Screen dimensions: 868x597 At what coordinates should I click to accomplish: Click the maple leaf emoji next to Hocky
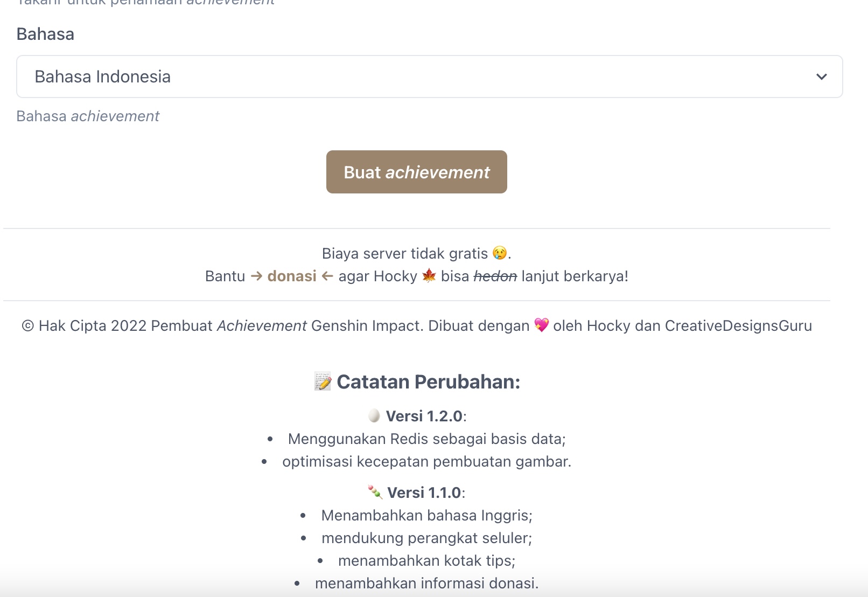[x=429, y=276]
